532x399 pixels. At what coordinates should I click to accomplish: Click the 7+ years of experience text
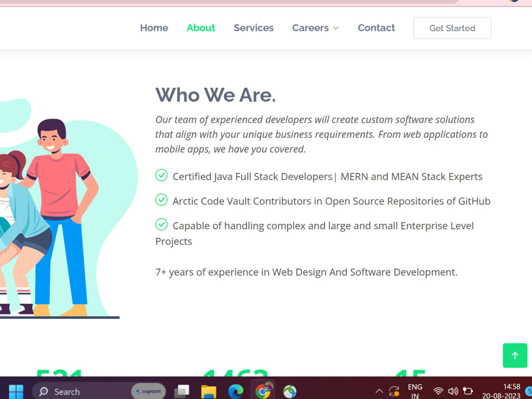tap(306, 272)
